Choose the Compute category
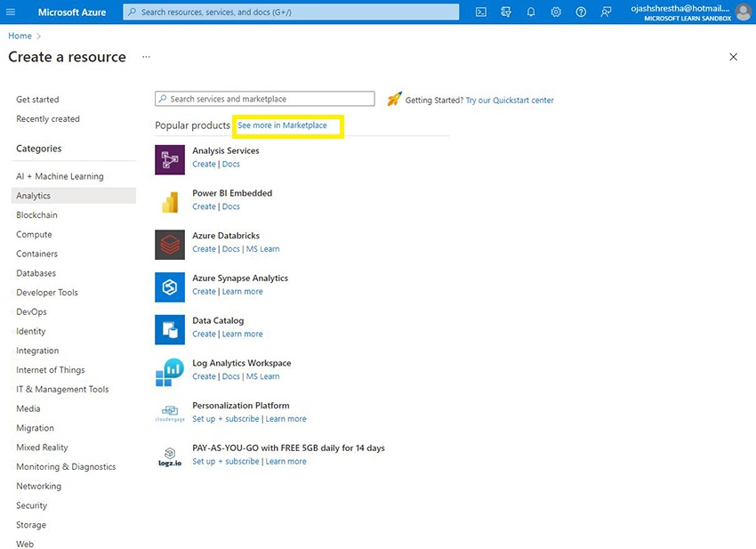The image size is (756, 549). pyautogui.click(x=34, y=234)
